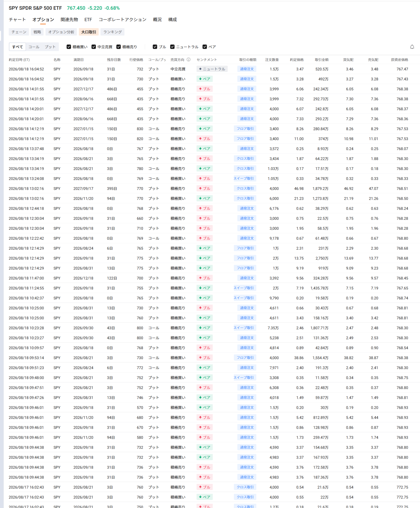Open the 関連先物 tab
Screen dimensions: 420x508
69,19
